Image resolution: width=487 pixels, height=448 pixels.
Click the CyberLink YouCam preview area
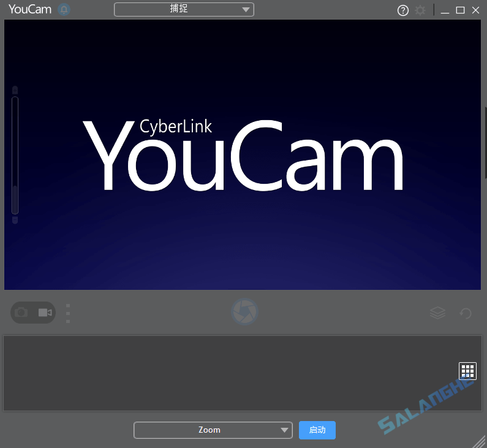pyautogui.click(x=243, y=154)
